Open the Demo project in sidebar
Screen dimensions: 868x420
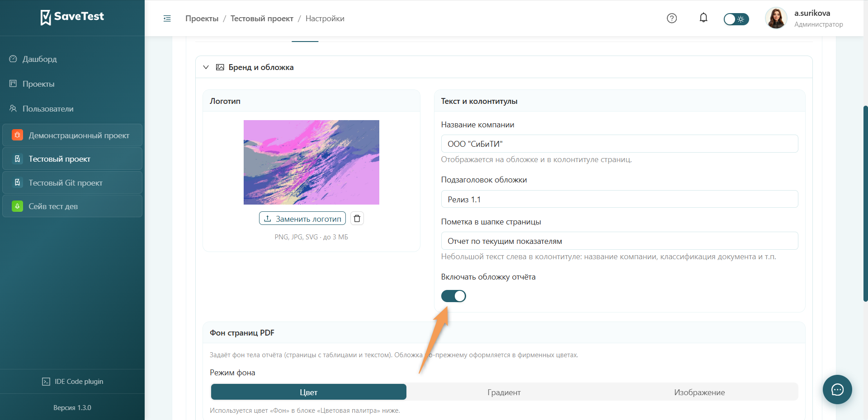coord(72,135)
